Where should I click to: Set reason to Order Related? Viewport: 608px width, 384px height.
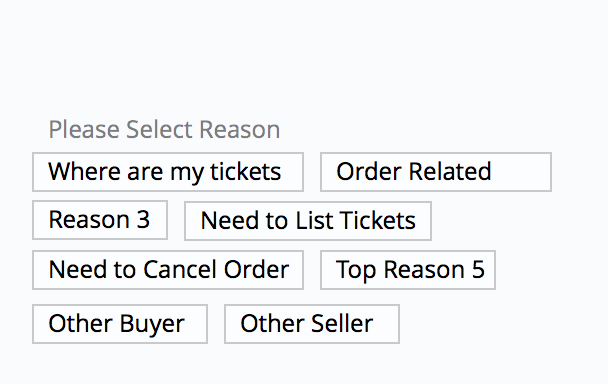click(435, 172)
